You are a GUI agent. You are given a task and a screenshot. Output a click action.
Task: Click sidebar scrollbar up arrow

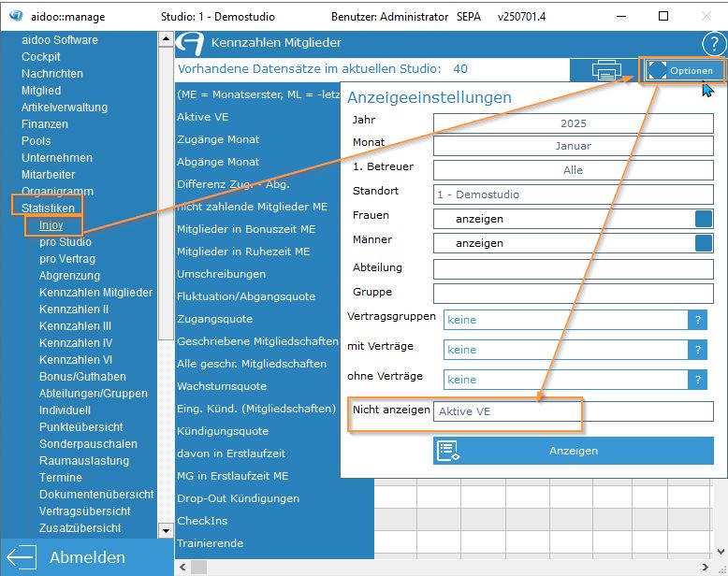point(166,39)
